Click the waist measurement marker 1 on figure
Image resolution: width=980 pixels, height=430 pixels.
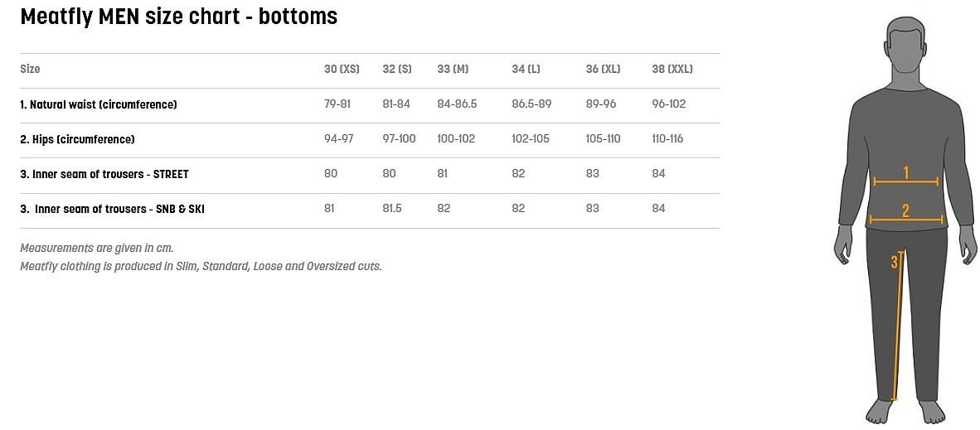[x=905, y=173]
